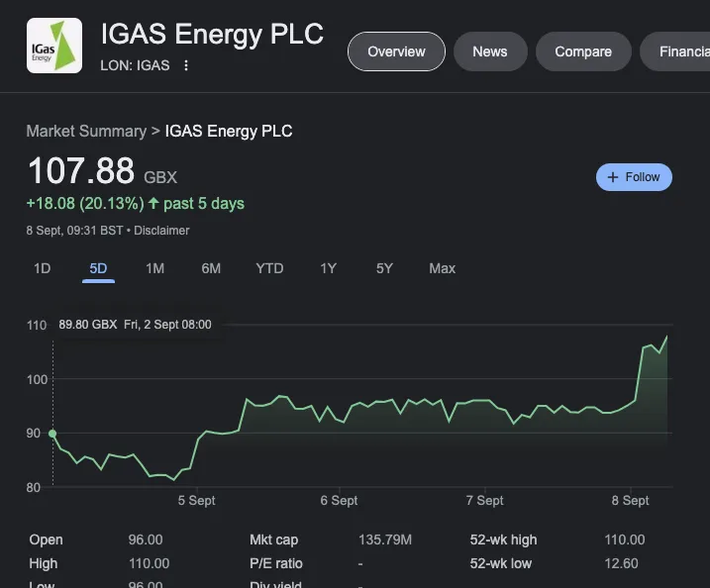Open the Market Summary breadcrumb link
Viewport: 710px width, 588px height.
click(x=86, y=132)
